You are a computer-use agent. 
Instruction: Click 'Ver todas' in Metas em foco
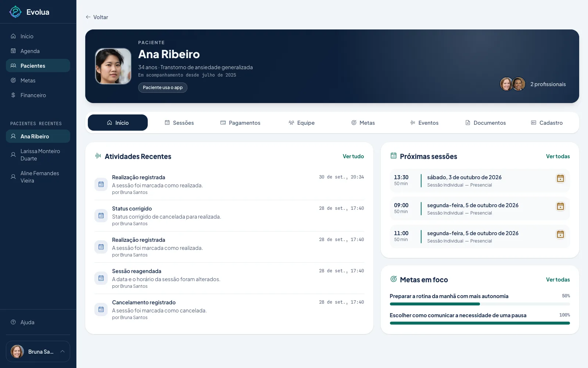558,280
